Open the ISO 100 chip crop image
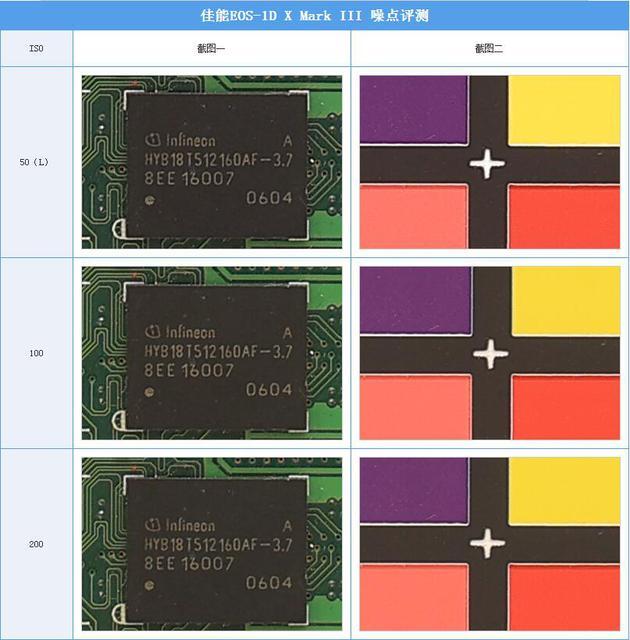The width and height of the screenshot is (630, 640). point(212,353)
